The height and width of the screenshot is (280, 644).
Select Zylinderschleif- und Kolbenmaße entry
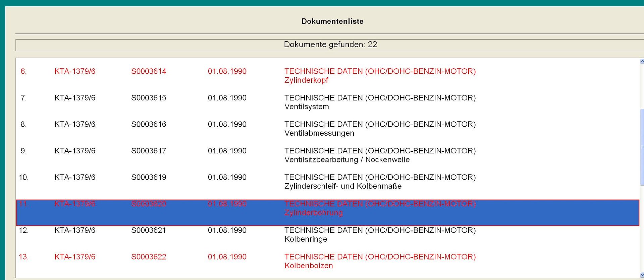[343, 186]
